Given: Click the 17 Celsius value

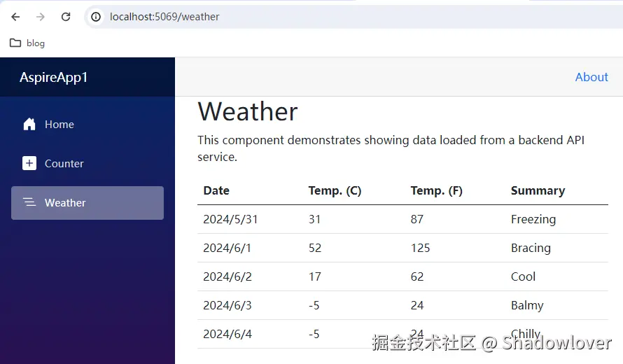Looking at the screenshot, I should coord(315,276).
